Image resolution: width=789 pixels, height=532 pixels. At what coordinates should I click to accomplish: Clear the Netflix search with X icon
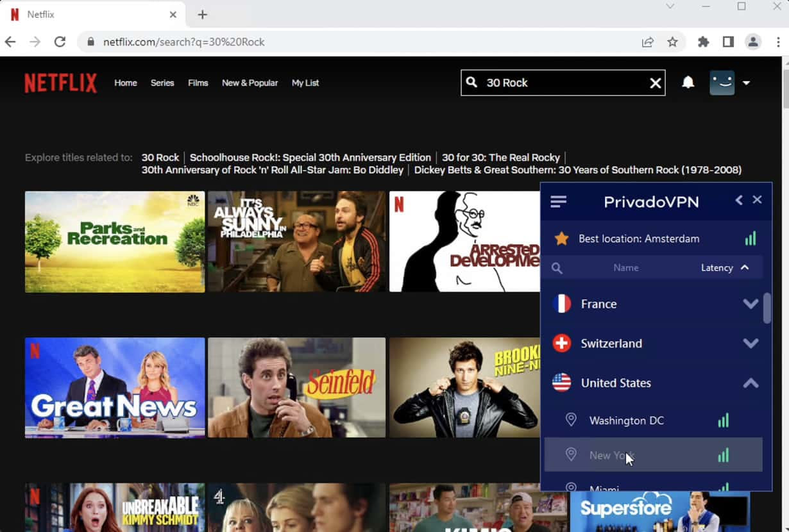pos(655,83)
